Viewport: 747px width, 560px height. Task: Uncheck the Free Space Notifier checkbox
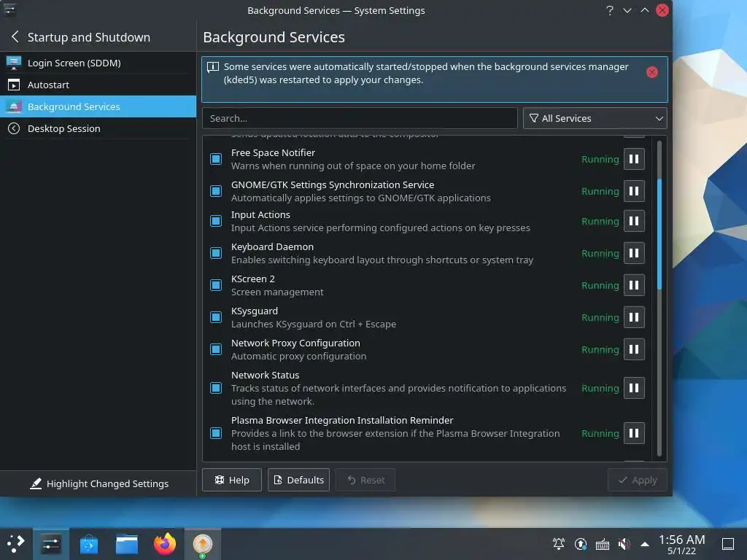point(216,159)
